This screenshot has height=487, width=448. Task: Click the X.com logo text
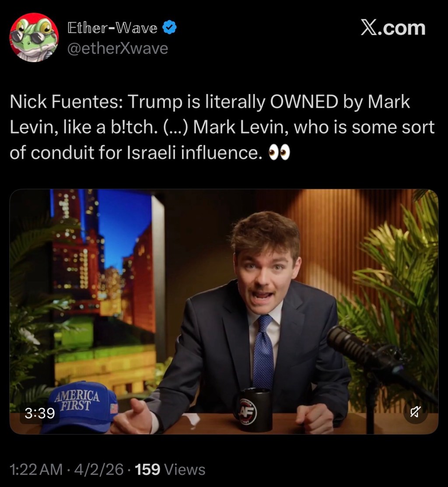[x=393, y=28]
